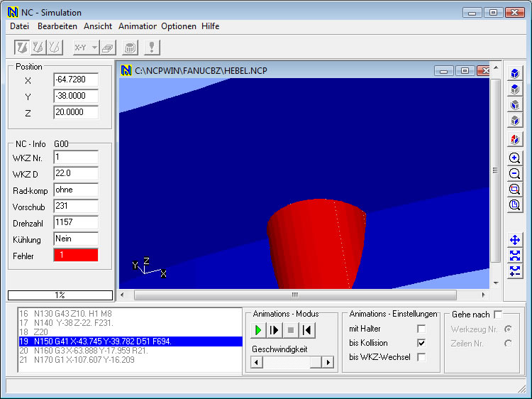Select the solid tool display button

coord(22,47)
